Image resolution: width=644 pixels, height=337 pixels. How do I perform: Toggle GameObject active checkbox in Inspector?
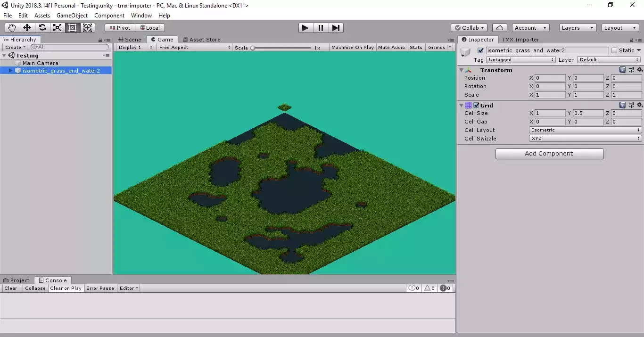coord(480,50)
